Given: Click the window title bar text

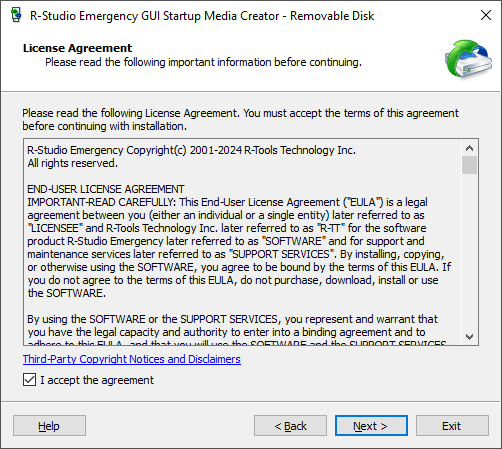Looking at the screenshot, I should pyautogui.click(x=202, y=16).
